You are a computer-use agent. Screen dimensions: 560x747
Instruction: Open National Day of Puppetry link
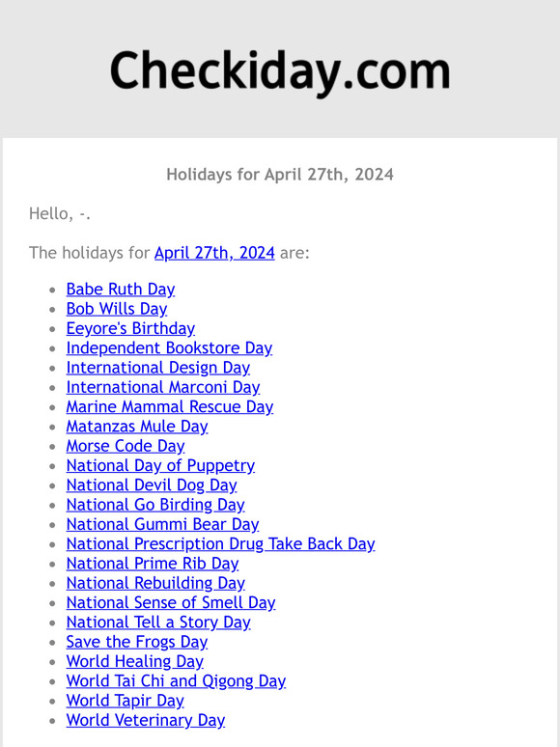coord(160,465)
